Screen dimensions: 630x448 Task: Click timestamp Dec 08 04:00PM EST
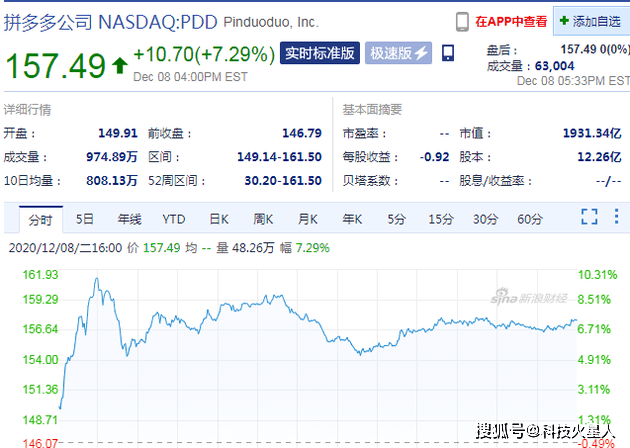coord(190,77)
